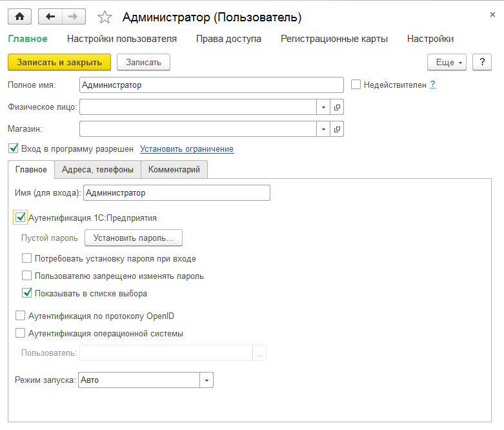The image size is (504, 430).
Task: Open the Права доступа section
Action: click(x=228, y=39)
